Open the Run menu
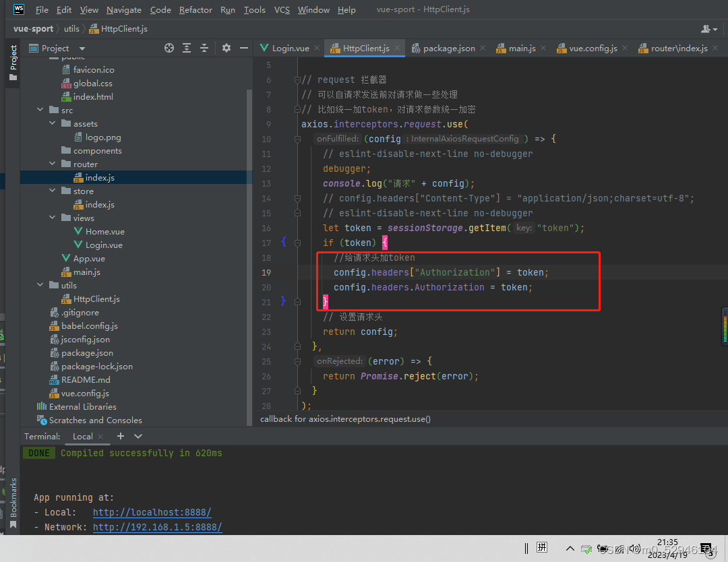This screenshot has width=728, height=562. (x=228, y=9)
